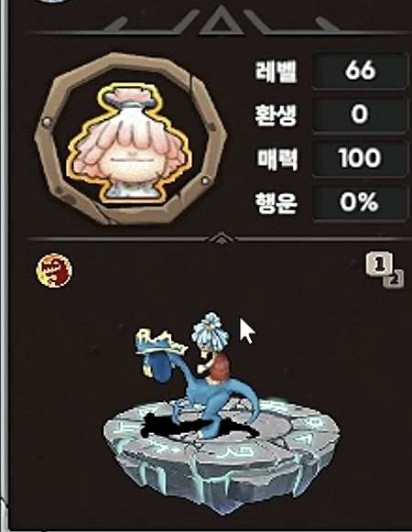Select the pink-haired character portrait
This screenshot has height=532, width=412.
tap(130, 143)
